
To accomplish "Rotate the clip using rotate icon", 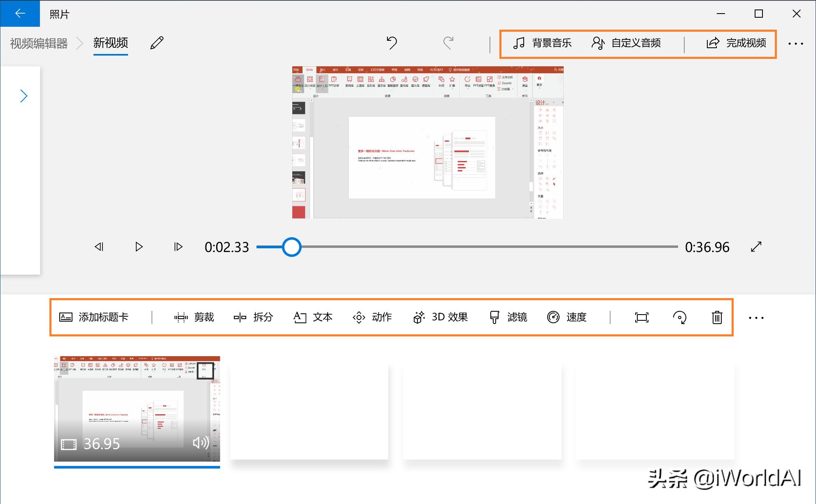I will pyautogui.click(x=679, y=317).
